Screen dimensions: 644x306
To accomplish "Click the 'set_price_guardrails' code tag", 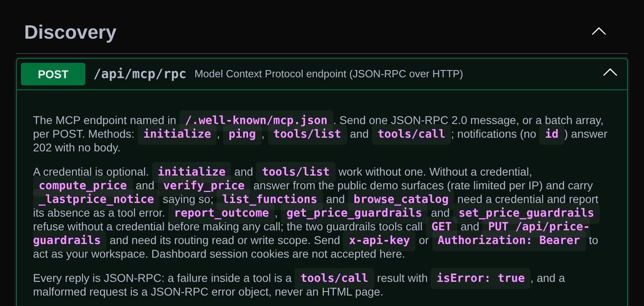I will [x=526, y=213].
